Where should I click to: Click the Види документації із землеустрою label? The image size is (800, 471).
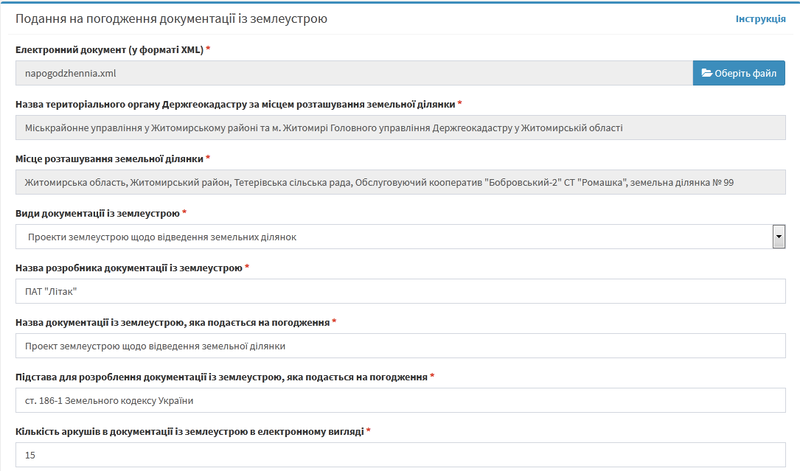coord(98,213)
